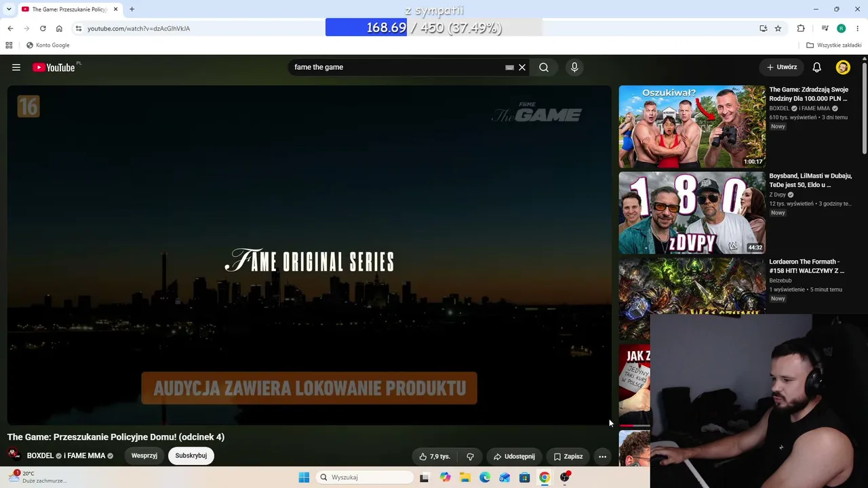Open title 'Lordaeron The Formath - #158 HIT!'
This screenshot has width=868, height=488.
tap(807, 266)
